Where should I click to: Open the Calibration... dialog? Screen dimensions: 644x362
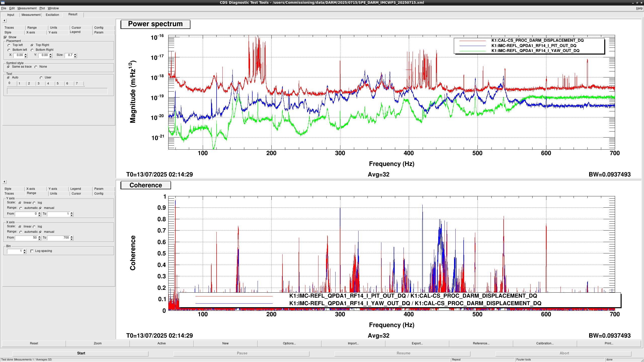click(545, 343)
